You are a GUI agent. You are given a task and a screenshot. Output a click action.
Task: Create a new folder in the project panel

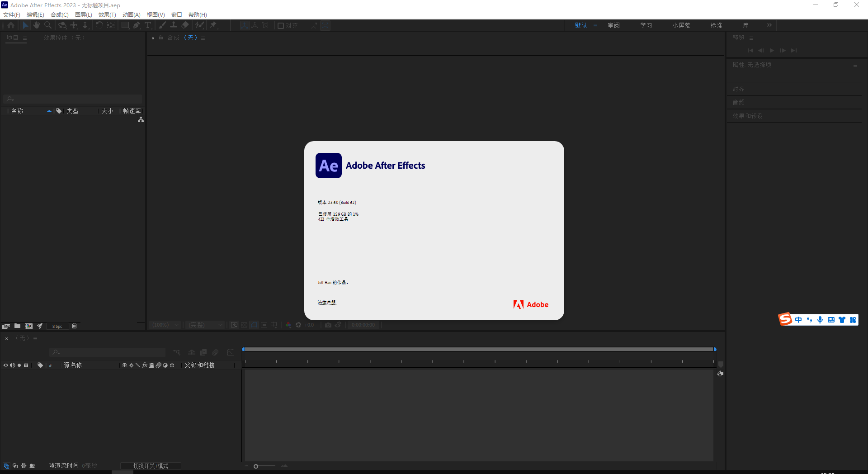(17, 326)
